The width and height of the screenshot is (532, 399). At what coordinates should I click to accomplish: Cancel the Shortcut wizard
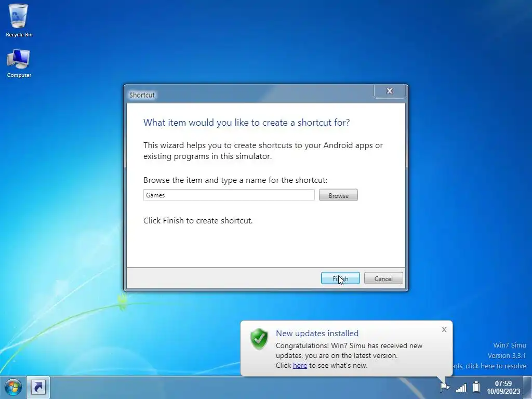383,278
